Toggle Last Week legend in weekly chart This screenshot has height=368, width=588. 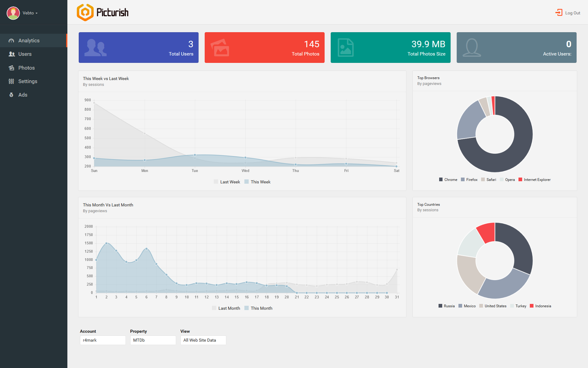[227, 182]
